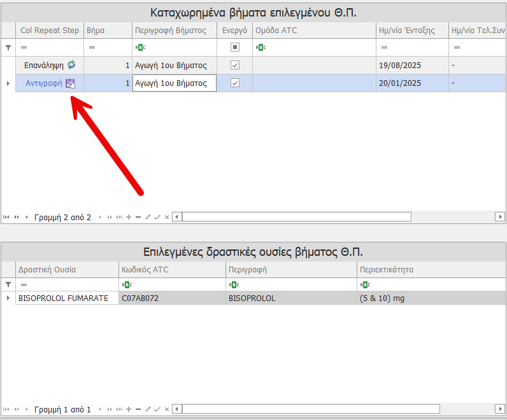This screenshot has width=507, height=420.
Task: Go to first record in upper grid navigator
Action: (6, 217)
